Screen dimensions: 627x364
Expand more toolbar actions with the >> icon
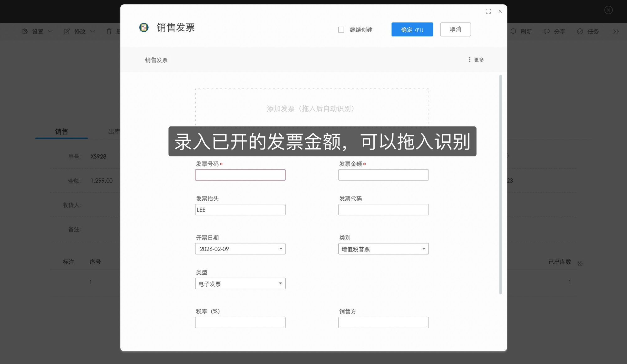click(616, 31)
